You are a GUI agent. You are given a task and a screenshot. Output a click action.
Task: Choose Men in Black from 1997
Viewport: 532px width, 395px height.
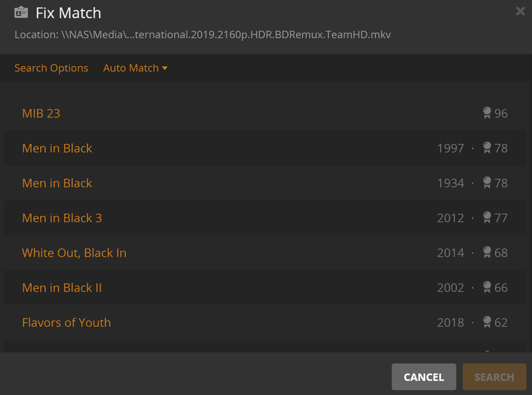click(264, 148)
